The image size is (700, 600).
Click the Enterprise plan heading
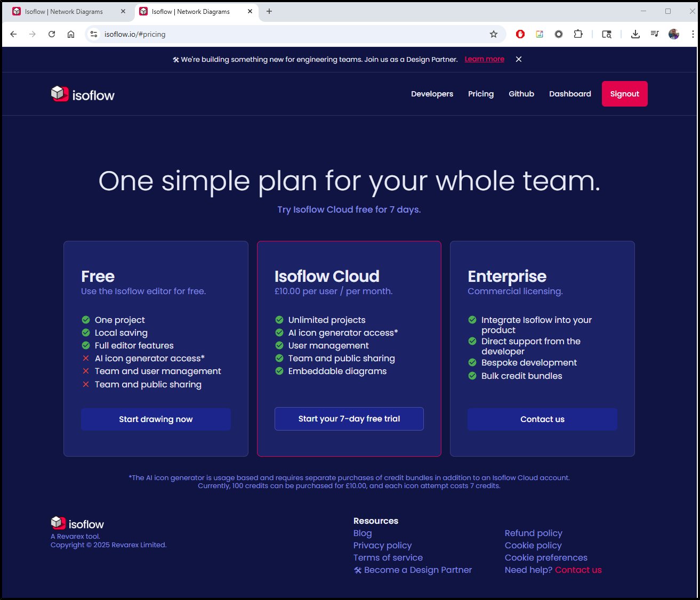tap(507, 276)
